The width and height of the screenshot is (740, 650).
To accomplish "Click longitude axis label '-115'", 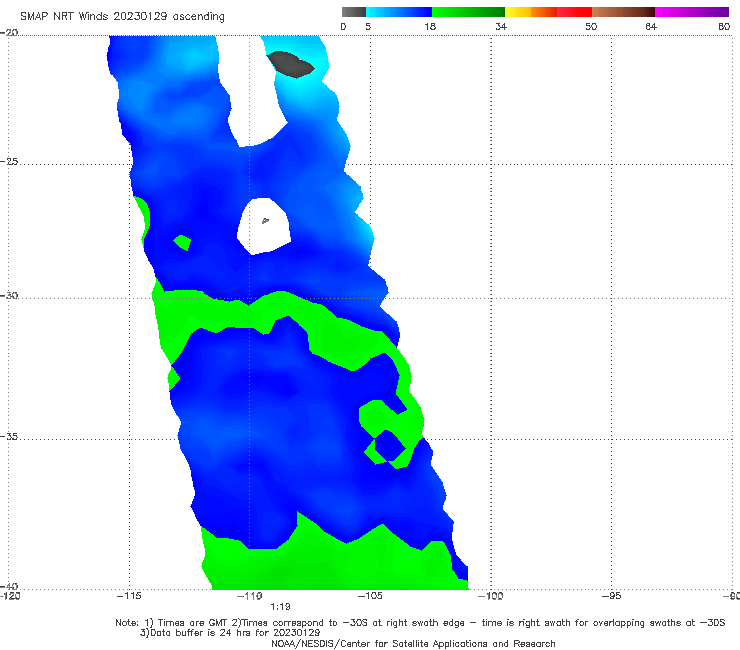I will click(x=129, y=596).
